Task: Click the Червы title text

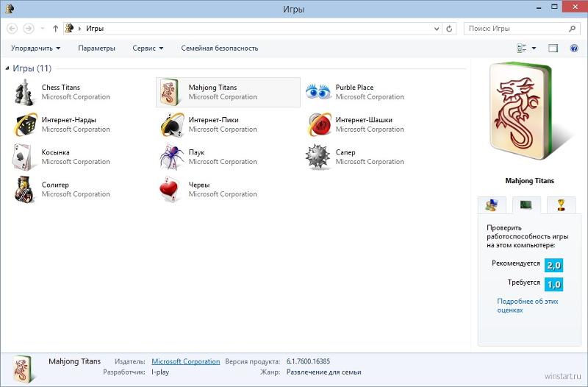Action: click(199, 185)
